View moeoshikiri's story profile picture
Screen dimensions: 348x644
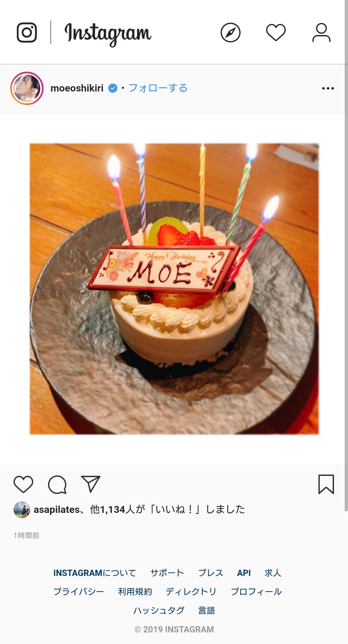click(x=27, y=88)
